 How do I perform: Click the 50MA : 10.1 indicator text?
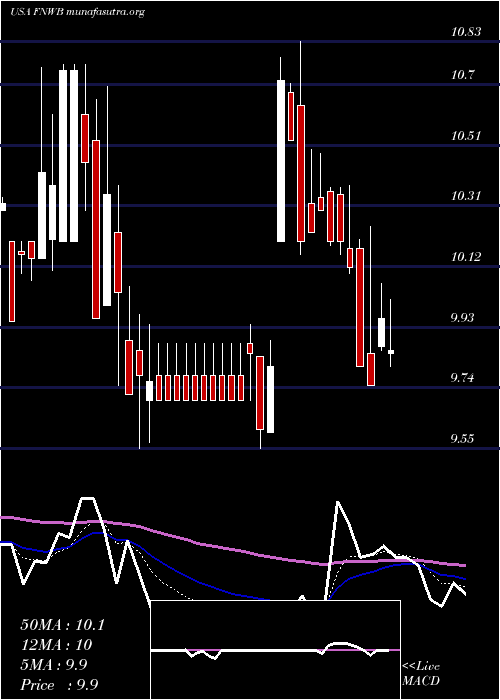click(62, 625)
